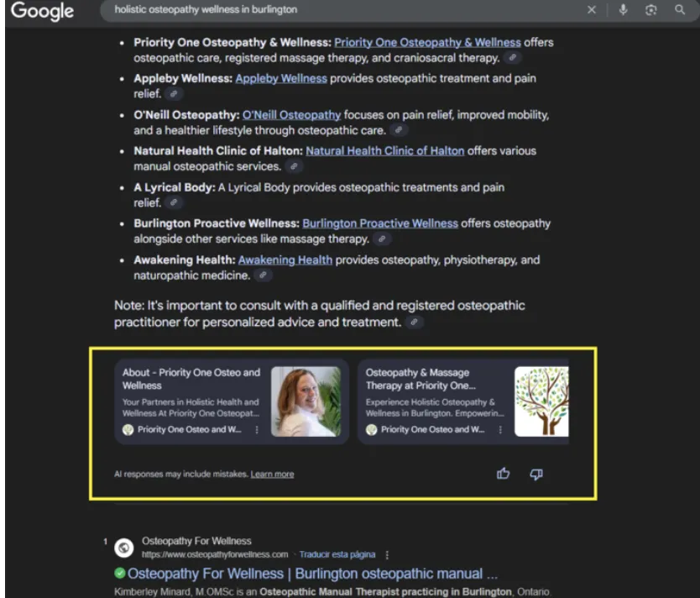
Task: Click source link icon after Burlington Proactive Wellness description
Action: coord(382,239)
